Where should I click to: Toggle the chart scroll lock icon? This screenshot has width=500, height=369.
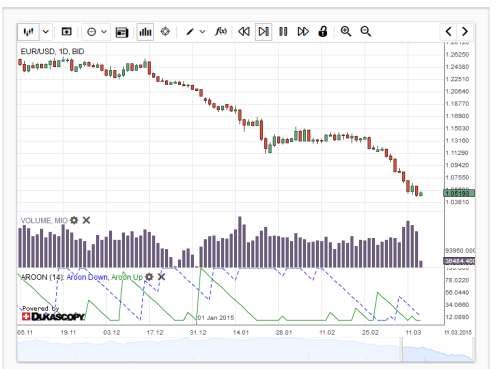click(x=323, y=32)
